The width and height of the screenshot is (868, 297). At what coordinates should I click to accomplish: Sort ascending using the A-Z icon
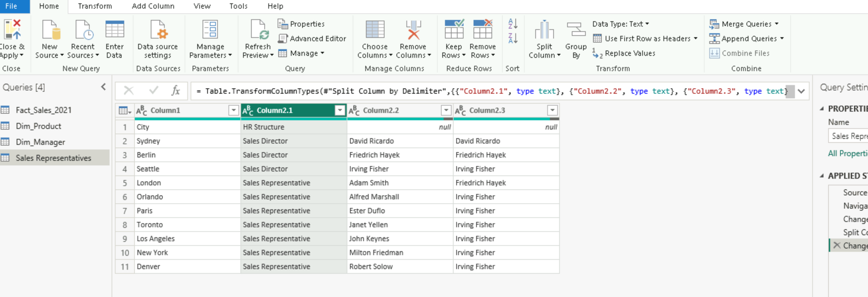pyautogui.click(x=512, y=24)
